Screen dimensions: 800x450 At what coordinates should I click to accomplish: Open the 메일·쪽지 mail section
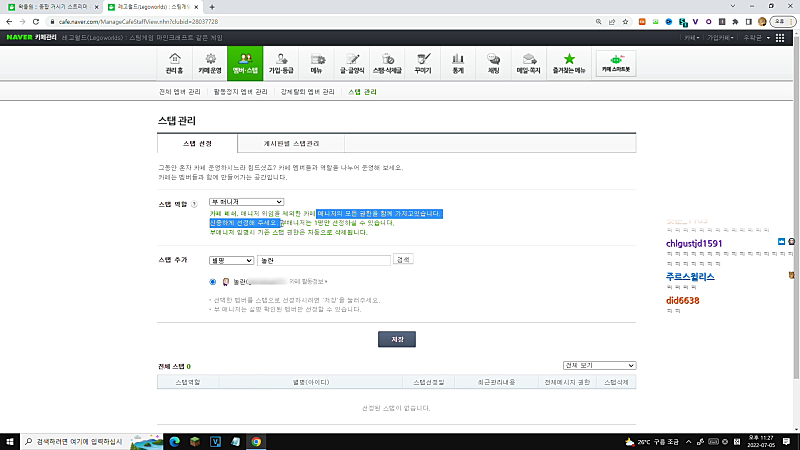coord(529,64)
